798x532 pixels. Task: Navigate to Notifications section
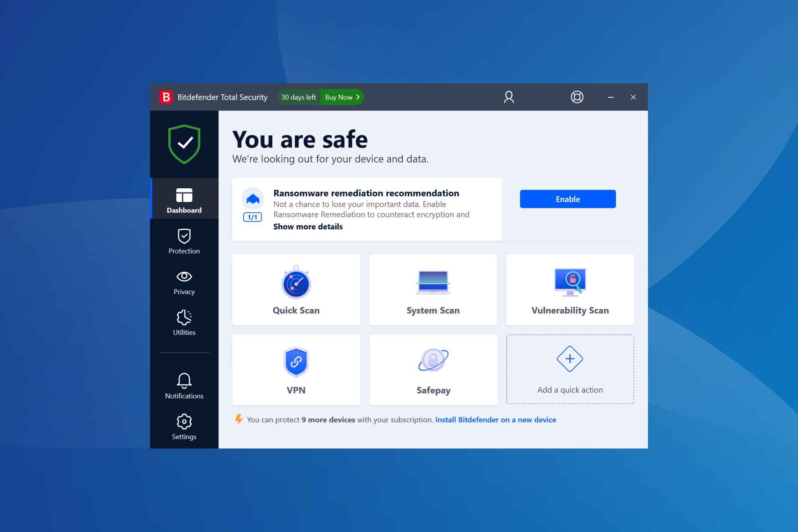pos(184,387)
